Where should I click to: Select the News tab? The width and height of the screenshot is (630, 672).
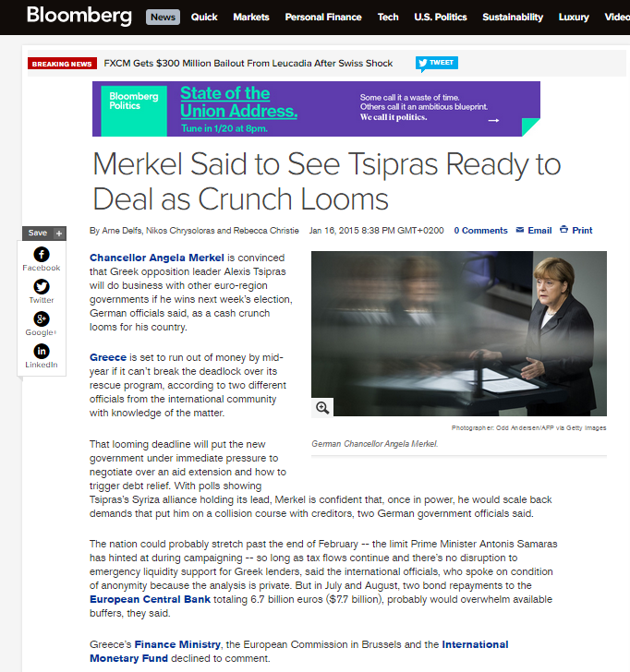163,18
